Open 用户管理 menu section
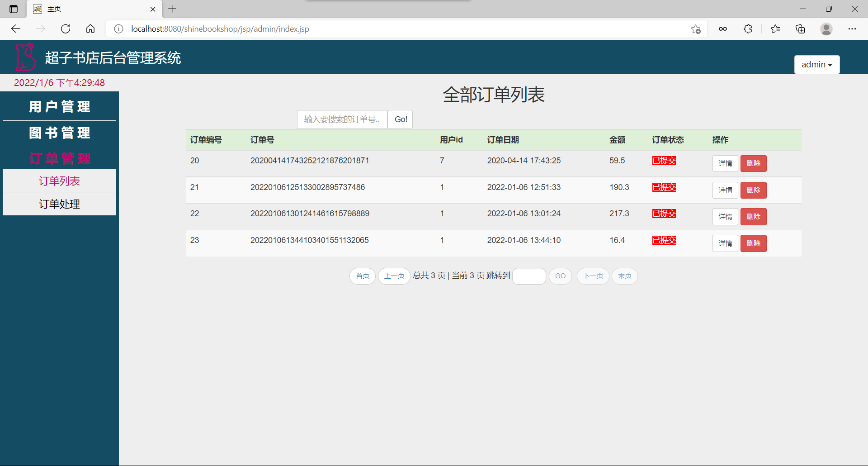The width and height of the screenshot is (868, 466). click(59, 107)
